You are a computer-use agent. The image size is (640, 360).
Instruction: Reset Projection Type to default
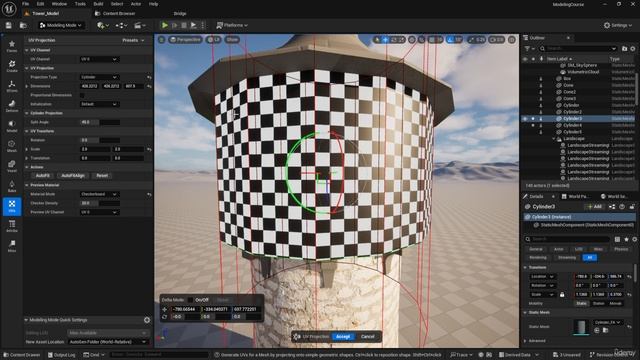point(149,77)
